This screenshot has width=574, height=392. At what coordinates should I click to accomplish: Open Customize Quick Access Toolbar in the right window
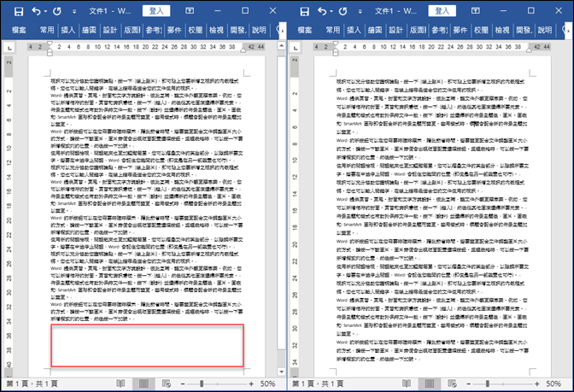tap(360, 12)
